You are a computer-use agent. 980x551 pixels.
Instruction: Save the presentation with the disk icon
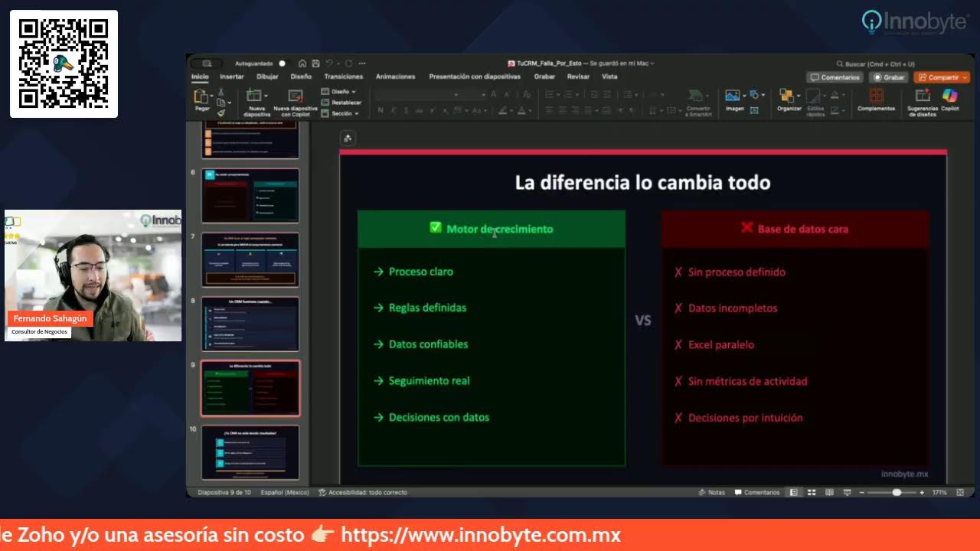(315, 64)
